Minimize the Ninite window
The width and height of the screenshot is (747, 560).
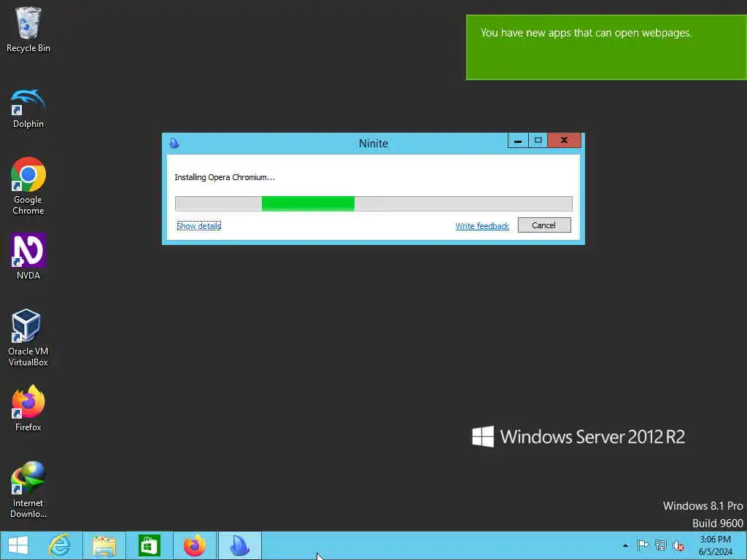click(x=518, y=141)
